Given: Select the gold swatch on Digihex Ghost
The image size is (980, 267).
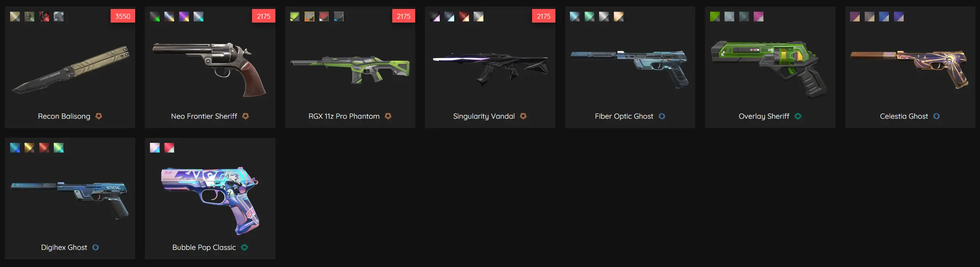Looking at the screenshot, I should coord(29,148).
